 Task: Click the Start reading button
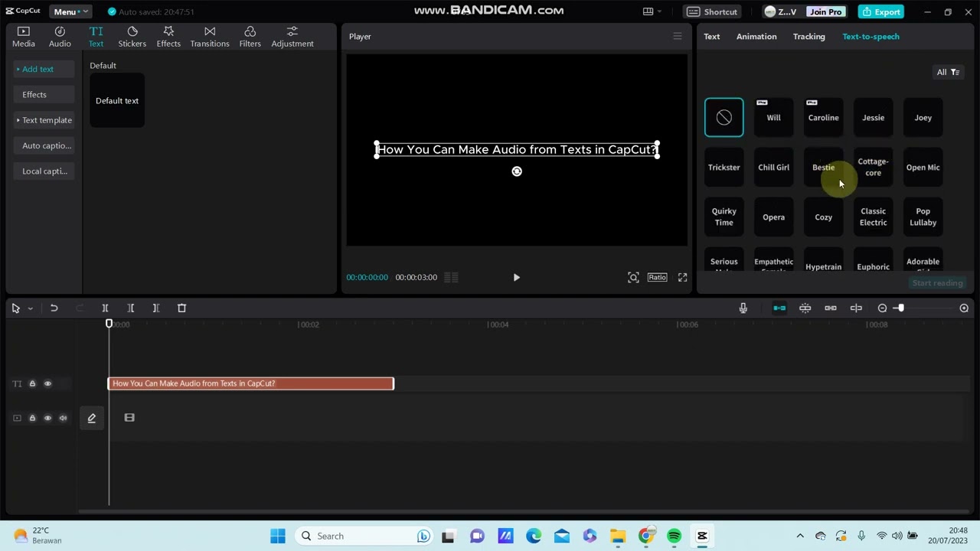937,283
